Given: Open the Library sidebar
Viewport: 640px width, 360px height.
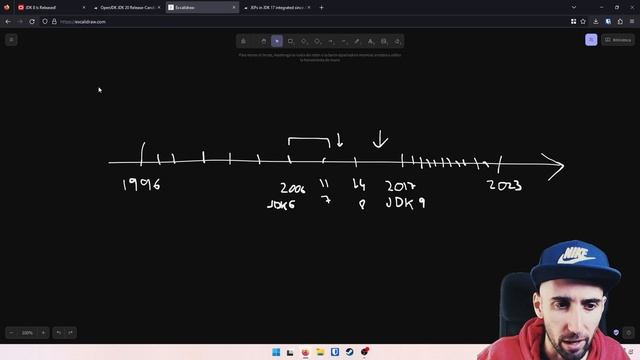Looking at the screenshot, I should (618, 40).
